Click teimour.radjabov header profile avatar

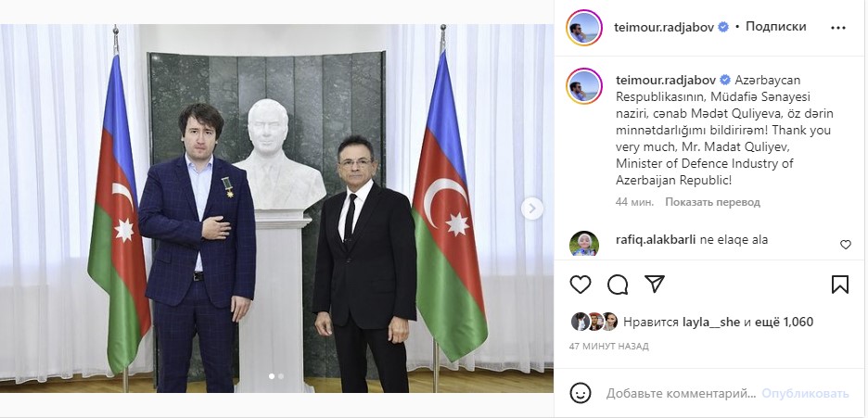[x=584, y=28]
